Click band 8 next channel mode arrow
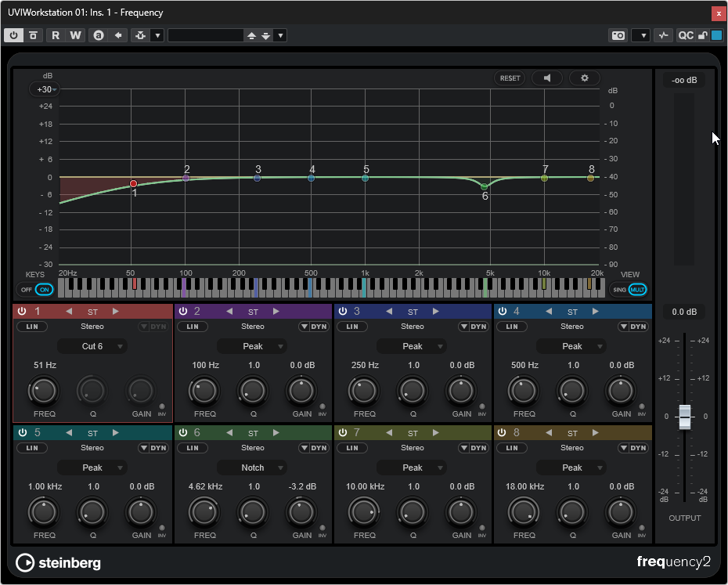 point(596,432)
